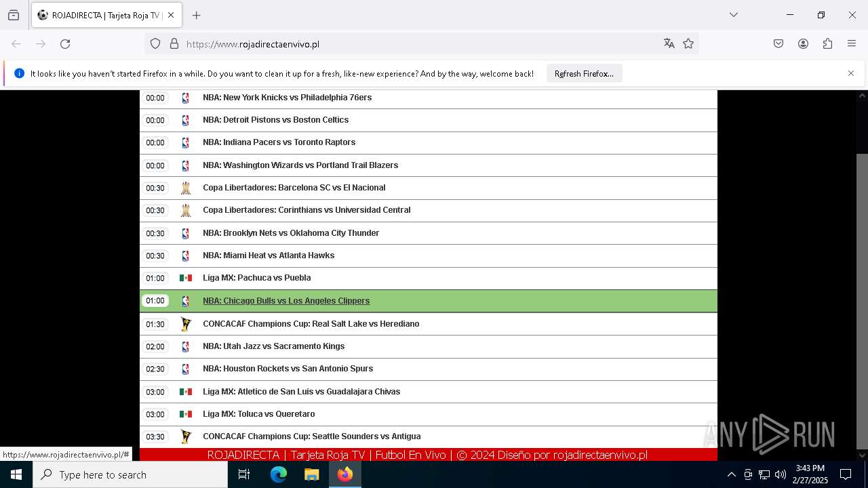Go forward with the forward arrow

pos(41,44)
